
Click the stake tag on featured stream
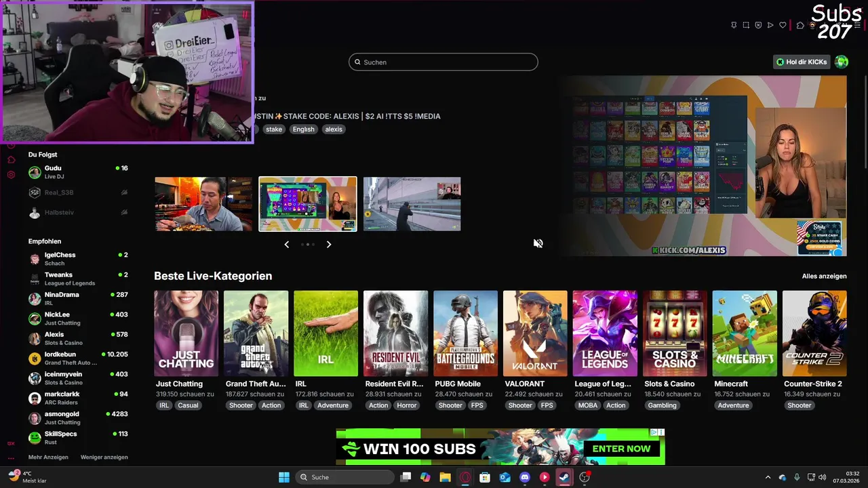click(274, 129)
